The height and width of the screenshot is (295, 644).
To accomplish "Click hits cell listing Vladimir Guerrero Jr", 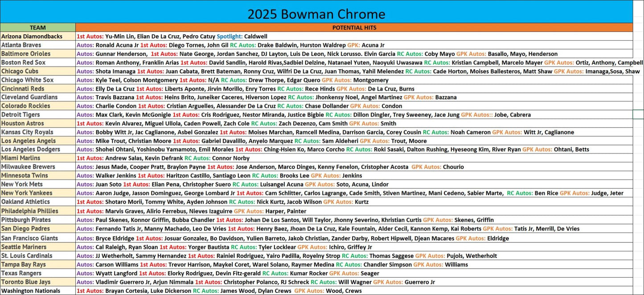I will (x=354, y=282).
